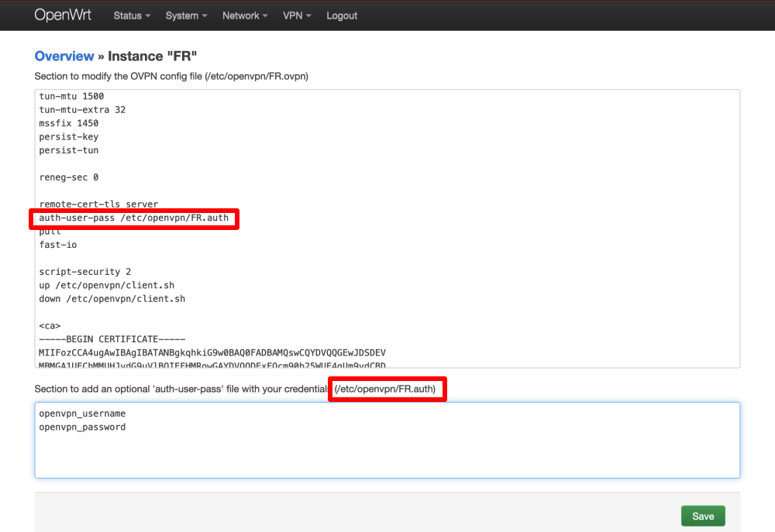Viewport: 775px width, 532px height.
Task: Open the Status dropdown menu
Action: pos(132,15)
